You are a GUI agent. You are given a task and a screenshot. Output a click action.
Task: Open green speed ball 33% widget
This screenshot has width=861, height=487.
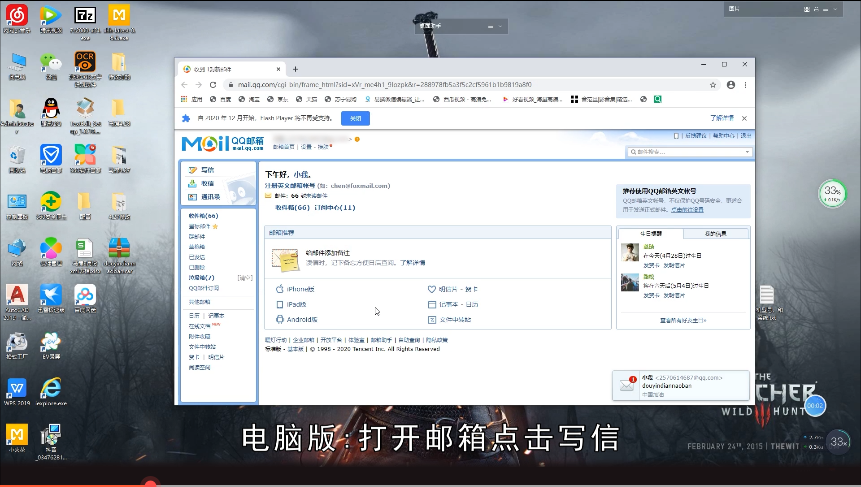pos(832,193)
